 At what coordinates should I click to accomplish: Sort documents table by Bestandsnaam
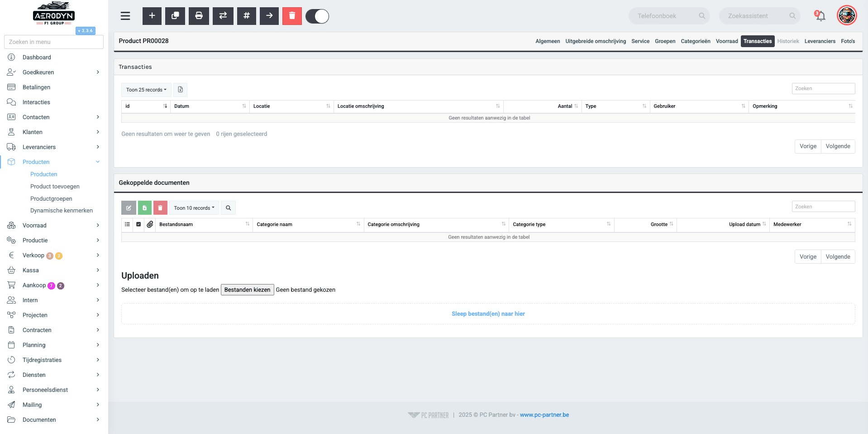coord(204,224)
